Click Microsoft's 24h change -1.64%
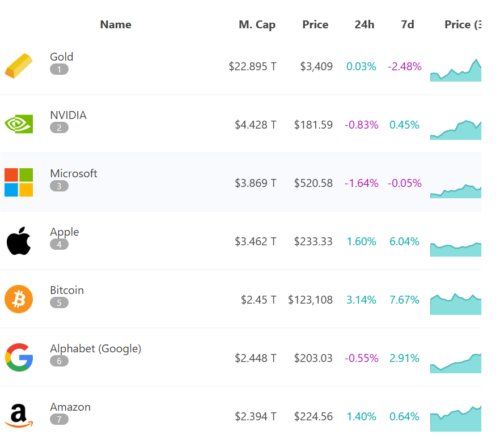This screenshot has height=439, width=504. click(361, 183)
